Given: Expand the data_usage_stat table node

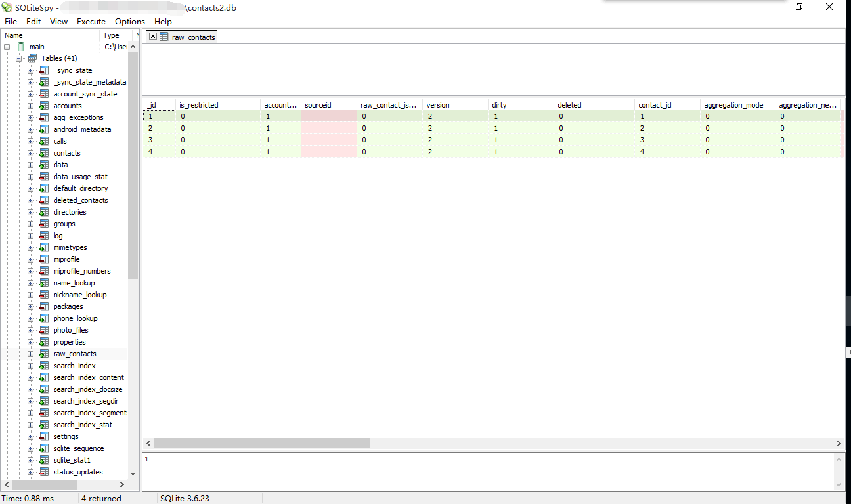Looking at the screenshot, I should [31, 177].
